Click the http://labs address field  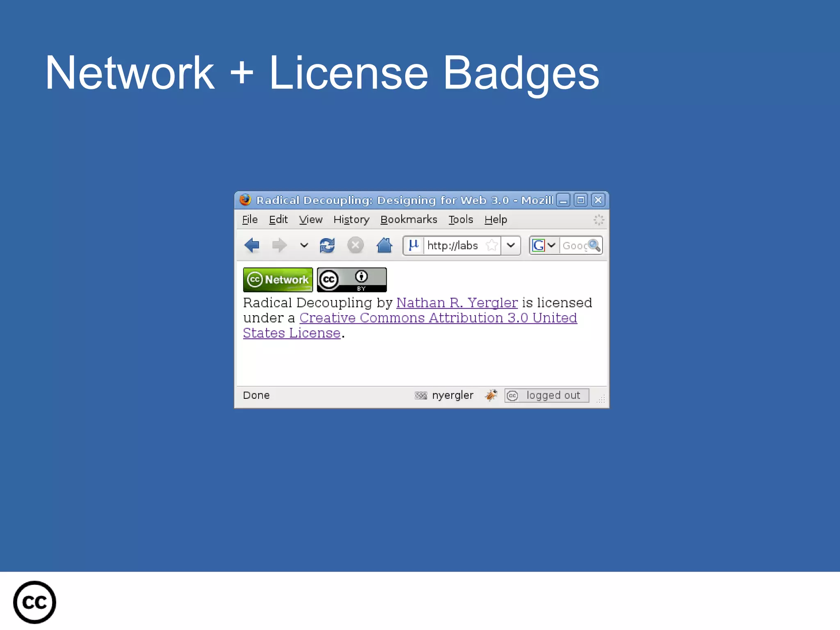(453, 246)
